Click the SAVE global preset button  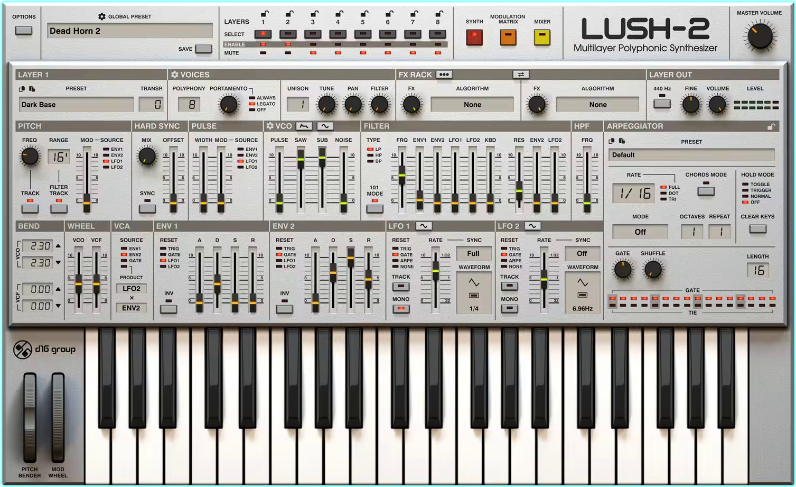[204, 49]
